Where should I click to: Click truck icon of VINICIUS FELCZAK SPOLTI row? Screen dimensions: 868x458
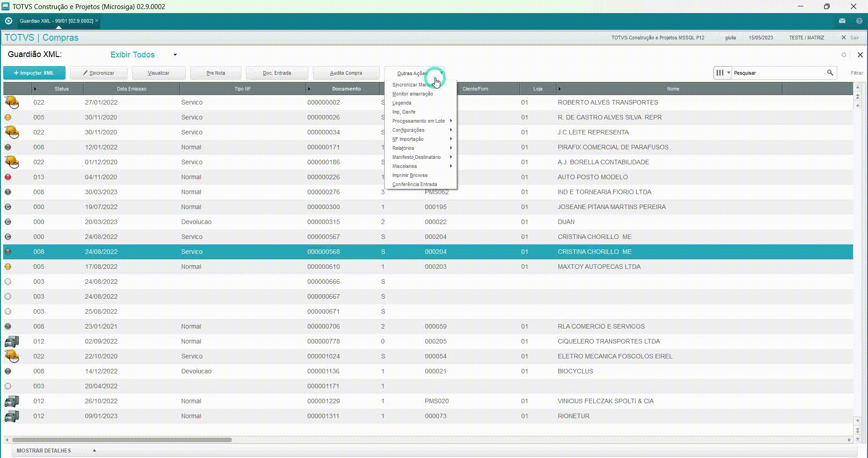click(x=12, y=401)
